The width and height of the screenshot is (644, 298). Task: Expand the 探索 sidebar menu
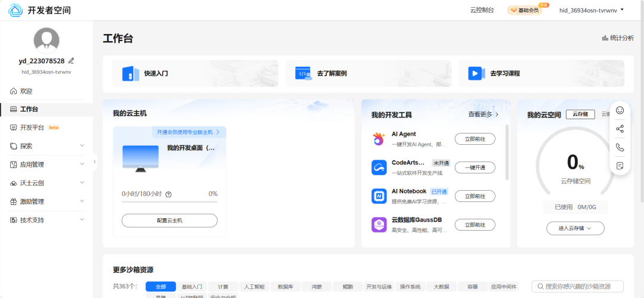pos(47,145)
